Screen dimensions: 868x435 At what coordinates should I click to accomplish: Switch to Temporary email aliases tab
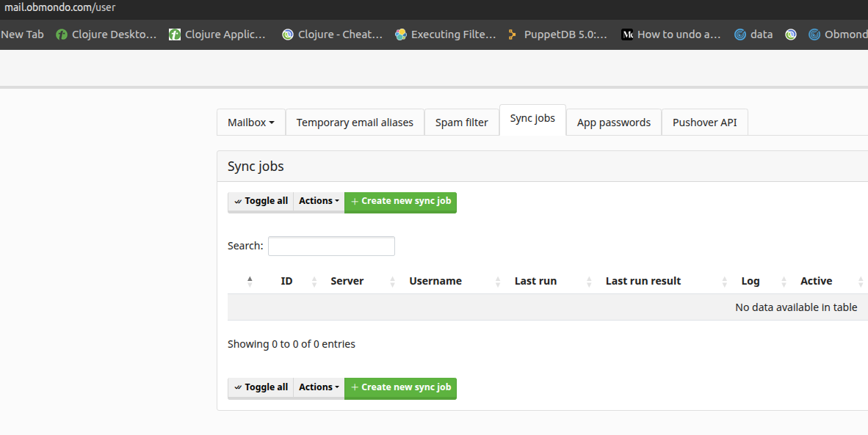coord(355,123)
